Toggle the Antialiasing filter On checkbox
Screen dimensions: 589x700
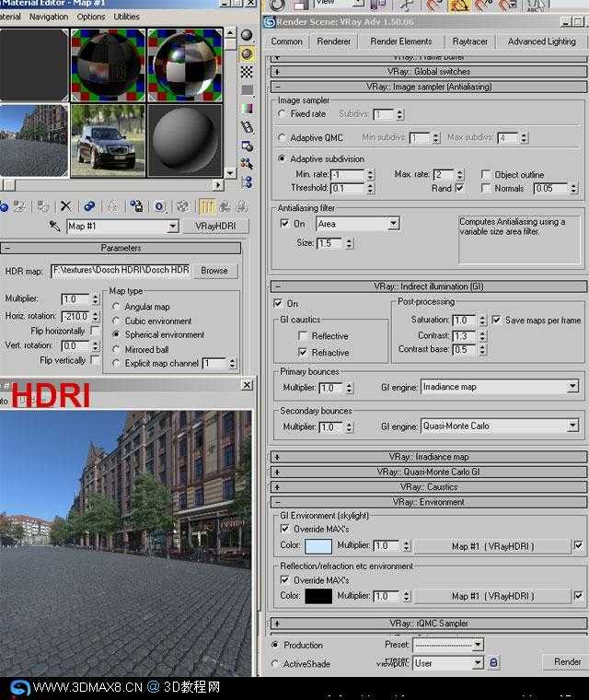[x=284, y=223]
